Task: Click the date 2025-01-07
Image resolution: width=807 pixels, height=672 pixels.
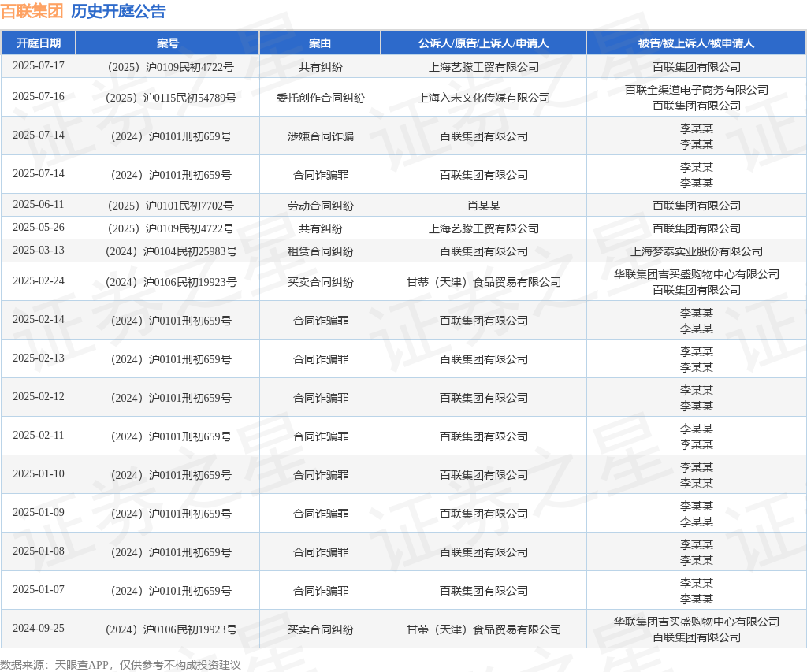Action: [x=39, y=589]
